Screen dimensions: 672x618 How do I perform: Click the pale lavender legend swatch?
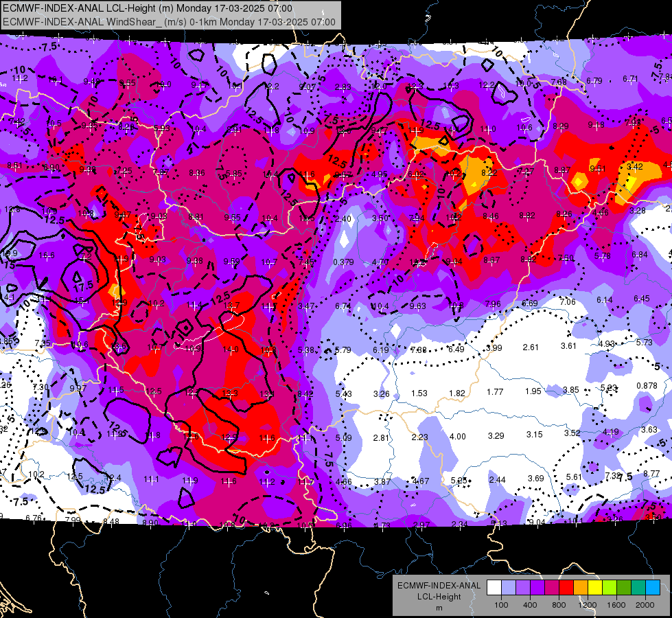[509, 588]
